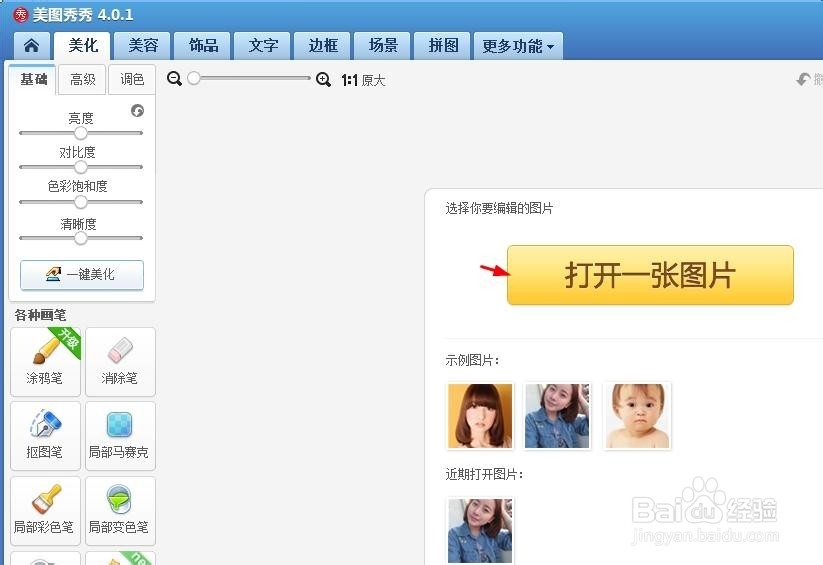Click the 对比度 contrast slider handle
Screen dimensions: 823x565
tap(80, 167)
